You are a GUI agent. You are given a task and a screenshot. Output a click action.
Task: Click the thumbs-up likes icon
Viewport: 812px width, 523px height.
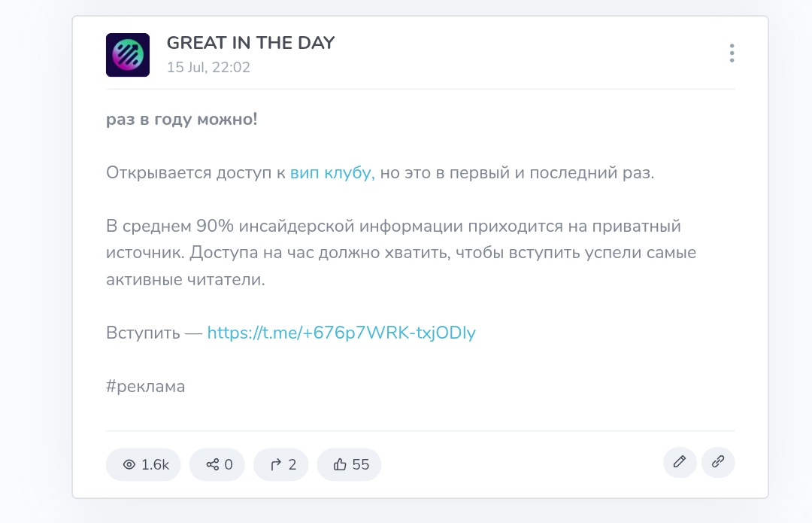(340, 464)
